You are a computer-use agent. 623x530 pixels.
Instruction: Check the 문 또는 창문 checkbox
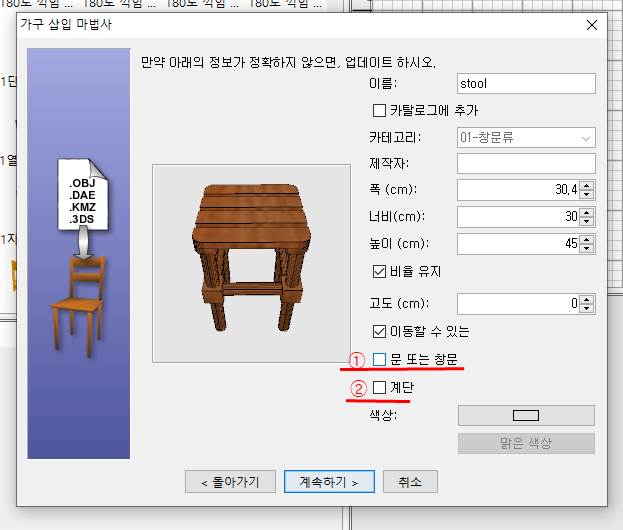point(379,359)
